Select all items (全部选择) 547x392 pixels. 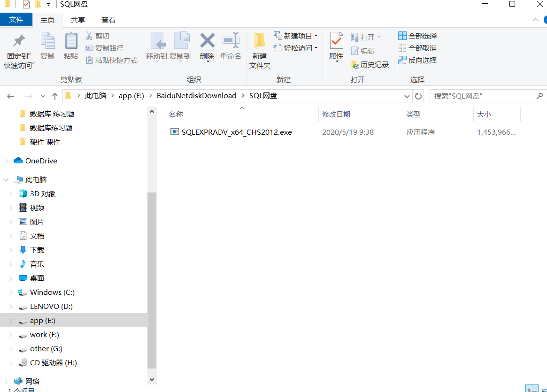click(x=417, y=36)
